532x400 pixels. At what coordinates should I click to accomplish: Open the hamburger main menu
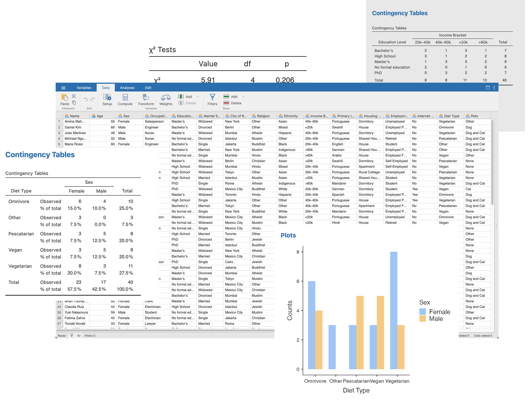[63, 88]
